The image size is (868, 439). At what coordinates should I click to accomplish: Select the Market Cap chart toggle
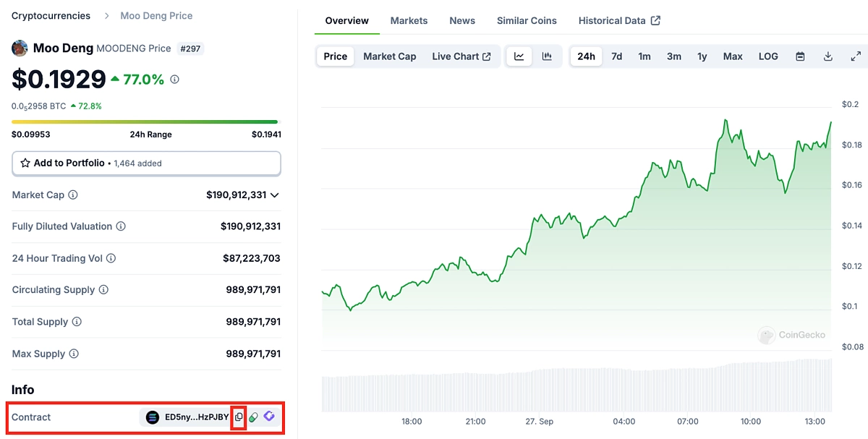click(x=390, y=56)
